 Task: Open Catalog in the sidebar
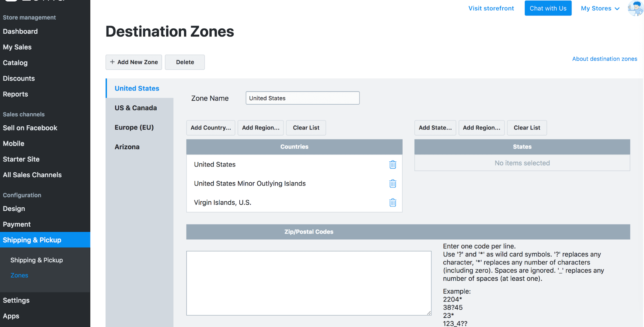click(15, 63)
